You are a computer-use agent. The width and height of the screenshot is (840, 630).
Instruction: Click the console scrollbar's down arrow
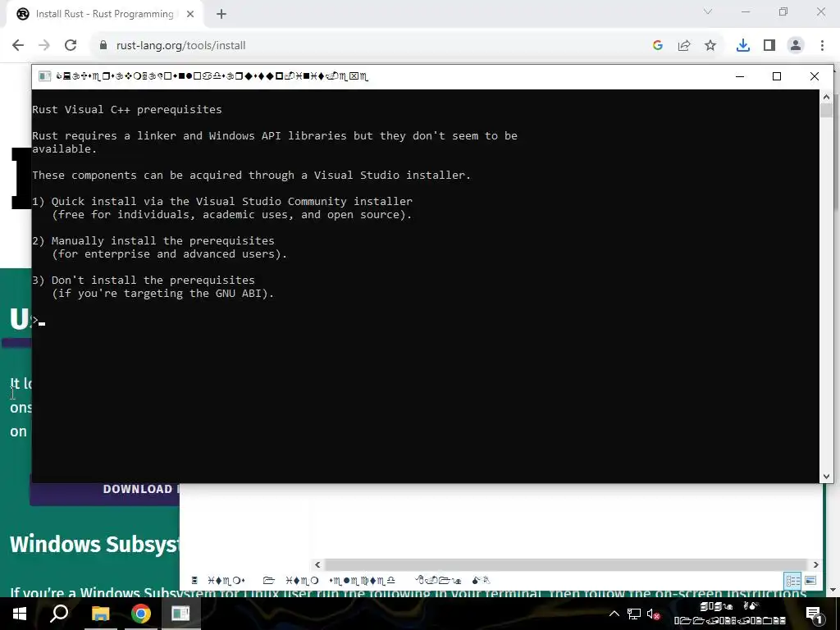coord(826,477)
